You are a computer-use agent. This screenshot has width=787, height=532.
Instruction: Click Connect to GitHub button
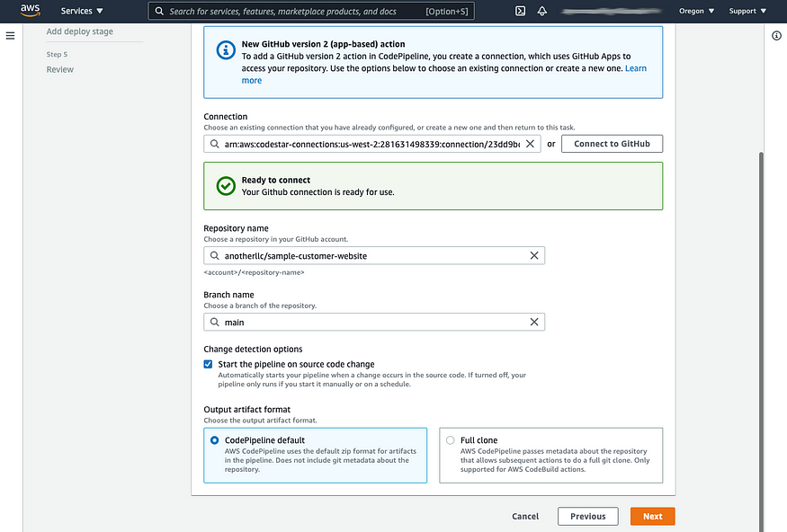612,144
